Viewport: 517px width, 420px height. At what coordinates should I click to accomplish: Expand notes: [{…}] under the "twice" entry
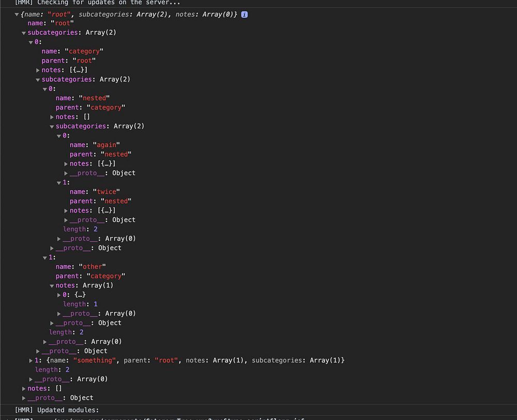click(66, 211)
